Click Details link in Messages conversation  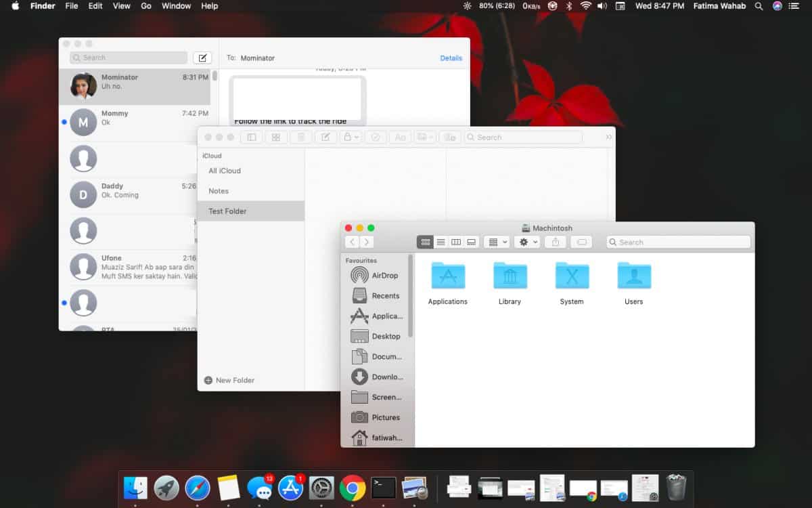coord(451,58)
